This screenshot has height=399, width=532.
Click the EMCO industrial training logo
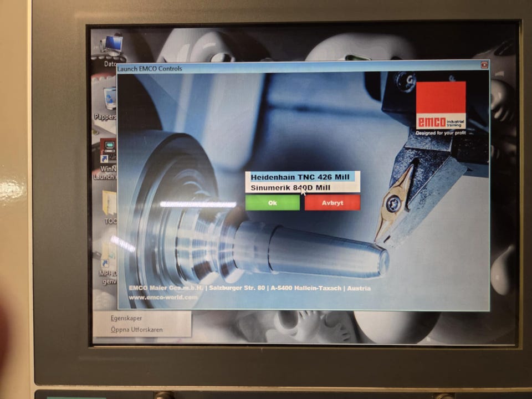[x=441, y=105]
